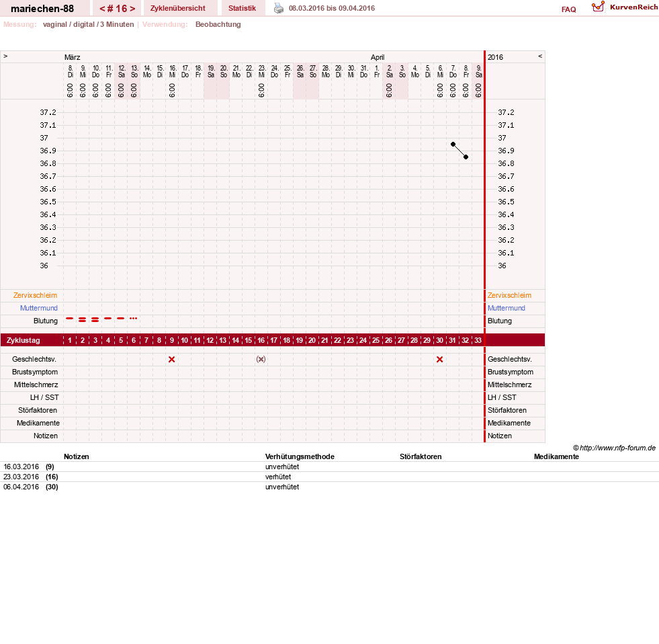
Task: Click the left Mittelschmerz row label
Action: pos(36,385)
